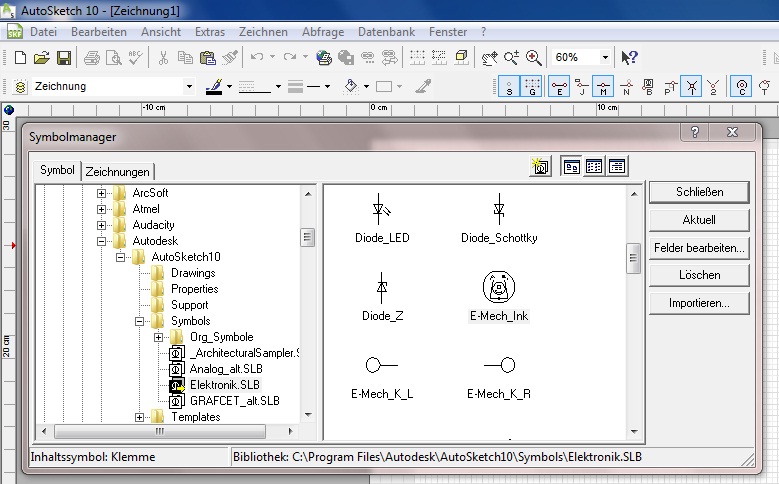Toggle midpoint snap (M)
Screen dimensions: 779x484
(x=603, y=86)
